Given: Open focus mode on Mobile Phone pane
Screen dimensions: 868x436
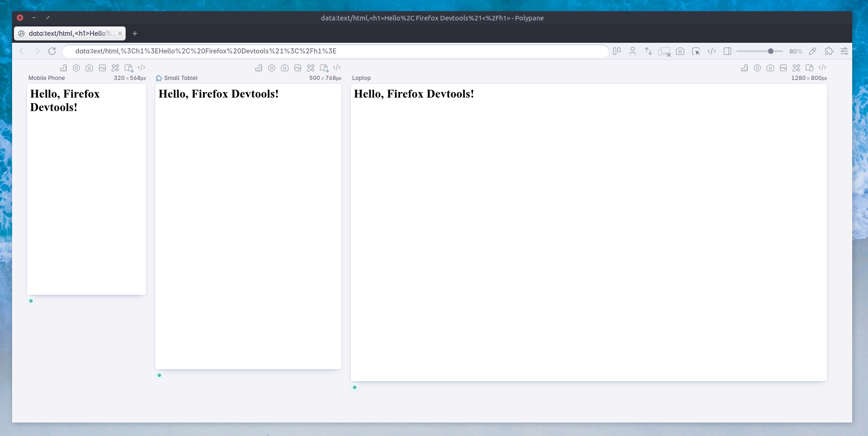Looking at the screenshot, I should click(x=76, y=68).
